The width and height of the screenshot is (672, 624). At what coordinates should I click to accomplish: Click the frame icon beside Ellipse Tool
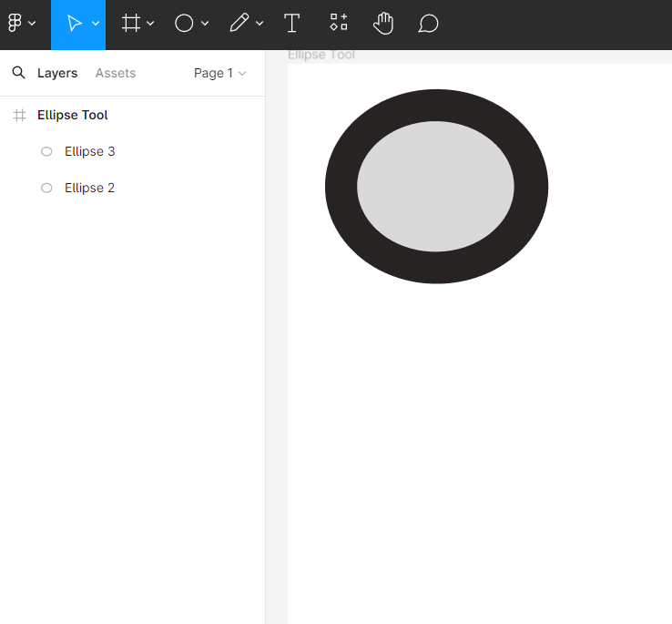point(19,116)
